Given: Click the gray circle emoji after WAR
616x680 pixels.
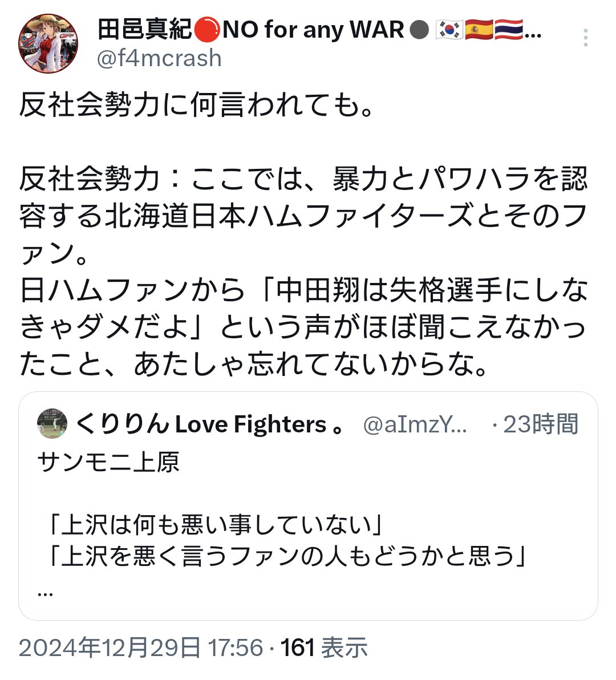Looking at the screenshot, I should (419, 30).
